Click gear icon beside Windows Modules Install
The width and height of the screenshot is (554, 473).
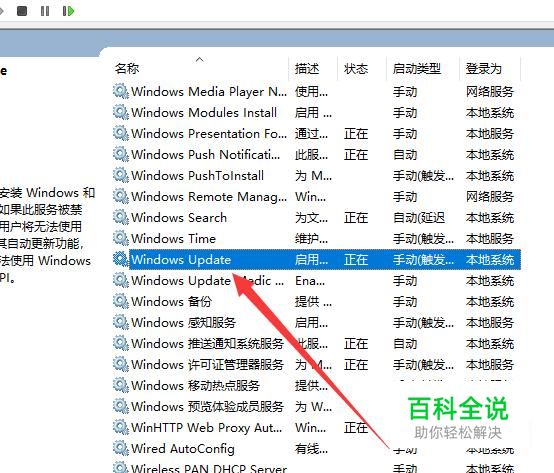121,113
